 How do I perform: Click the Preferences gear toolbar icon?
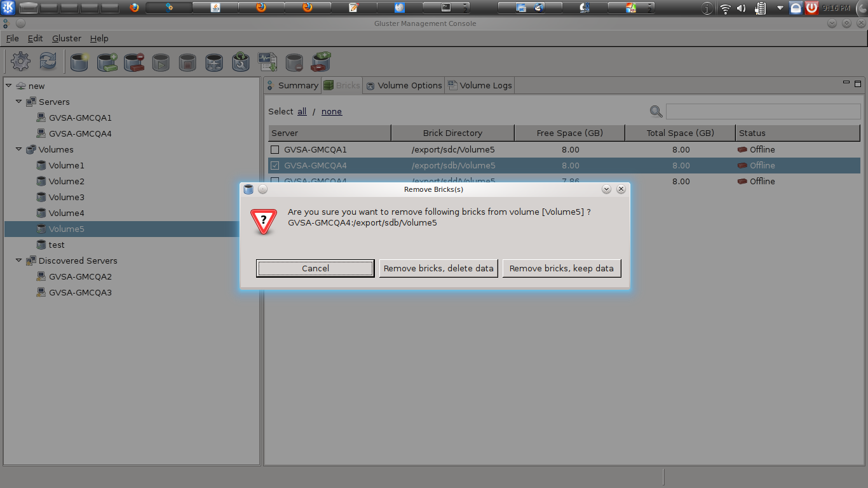(x=20, y=62)
